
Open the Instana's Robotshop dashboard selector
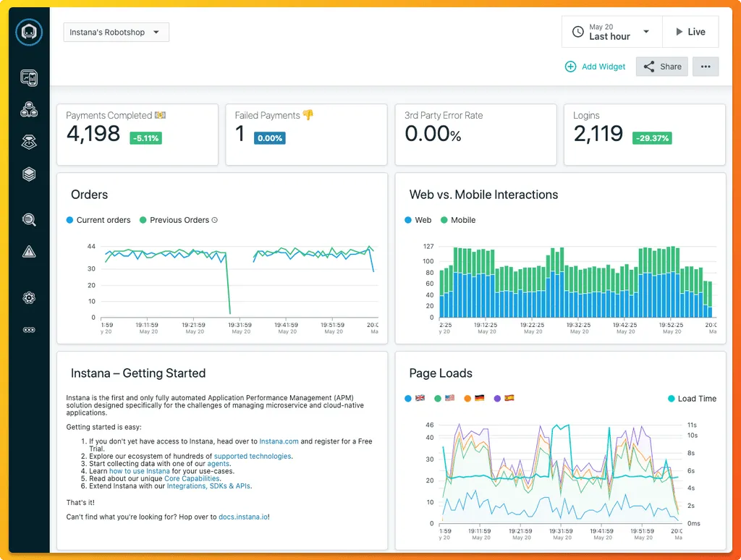coord(116,32)
